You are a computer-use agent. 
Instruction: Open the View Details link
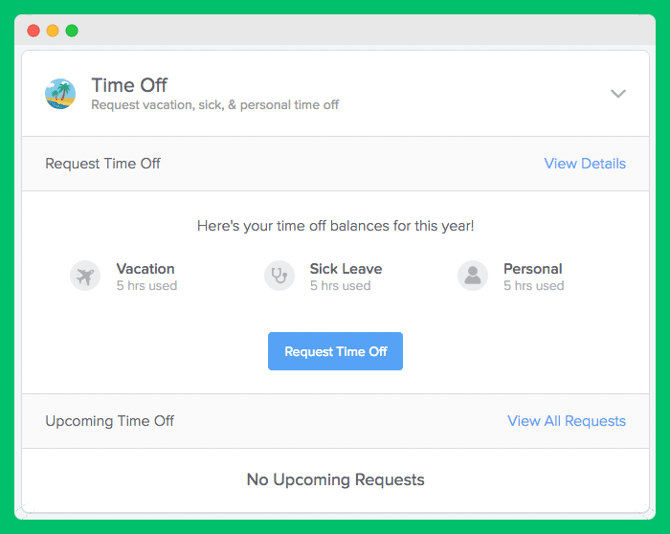pyautogui.click(x=585, y=164)
